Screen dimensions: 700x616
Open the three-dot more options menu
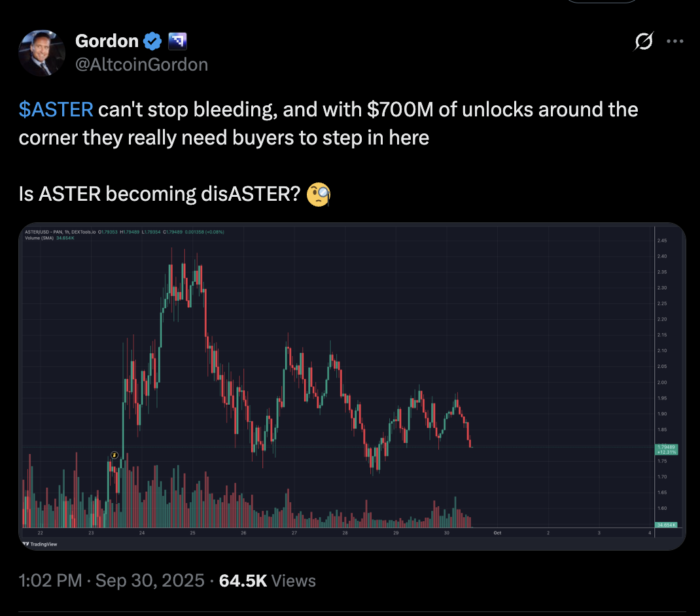pyautogui.click(x=674, y=42)
